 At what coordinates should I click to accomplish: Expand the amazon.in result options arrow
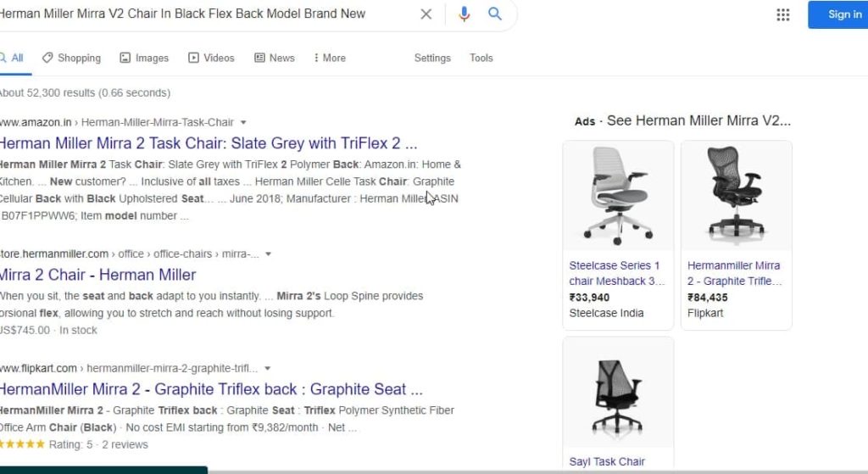(243, 123)
